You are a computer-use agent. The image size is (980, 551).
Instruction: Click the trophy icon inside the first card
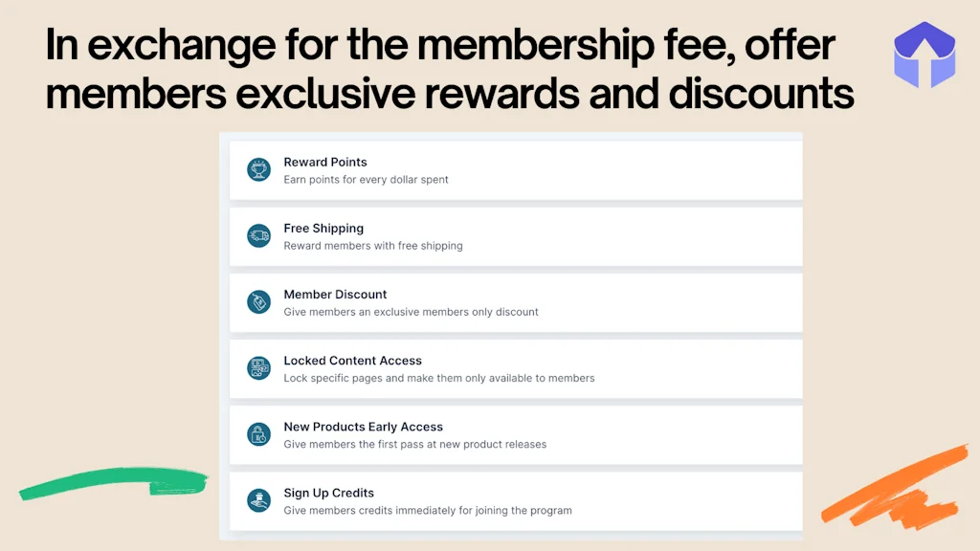(258, 169)
